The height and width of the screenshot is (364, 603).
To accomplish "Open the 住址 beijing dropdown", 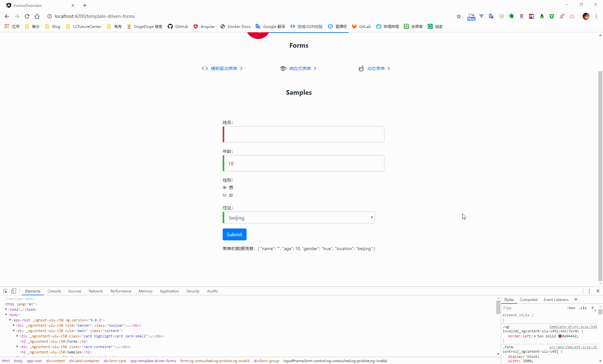I will click(x=299, y=217).
